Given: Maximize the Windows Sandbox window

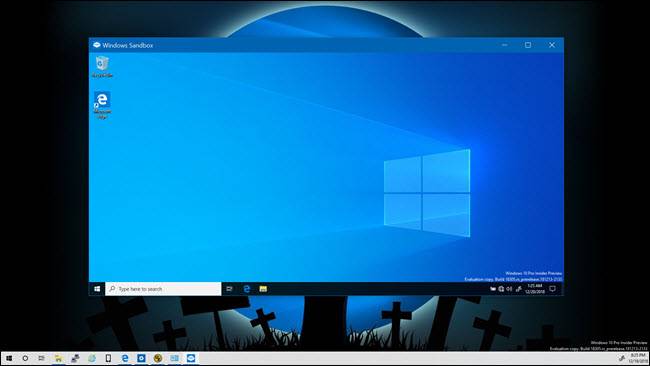Looking at the screenshot, I should [x=528, y=45].
